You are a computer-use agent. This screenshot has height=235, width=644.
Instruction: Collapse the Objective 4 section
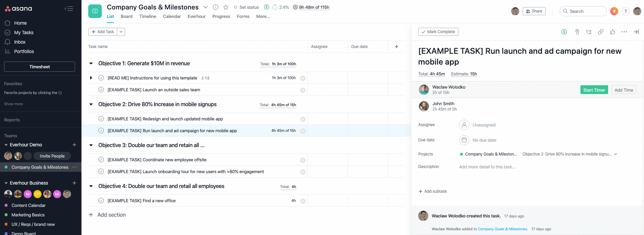tap(91, 186)
